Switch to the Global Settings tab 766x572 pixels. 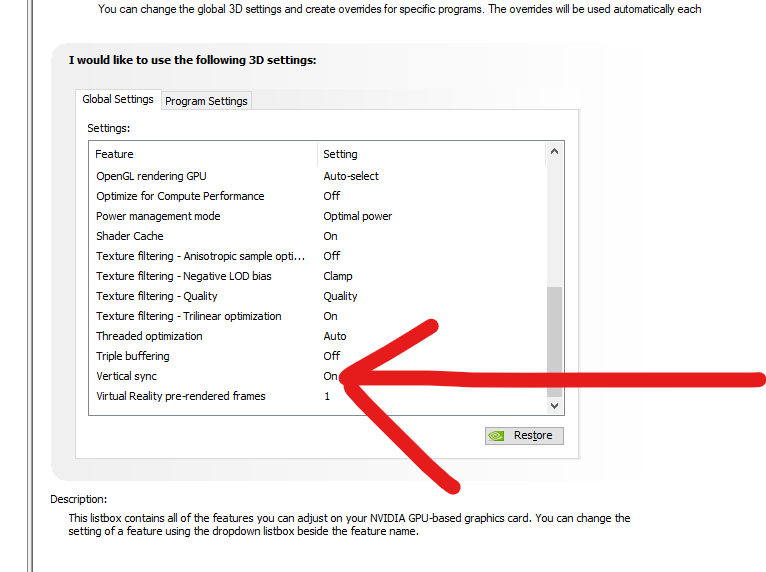[x=118, y=99]
